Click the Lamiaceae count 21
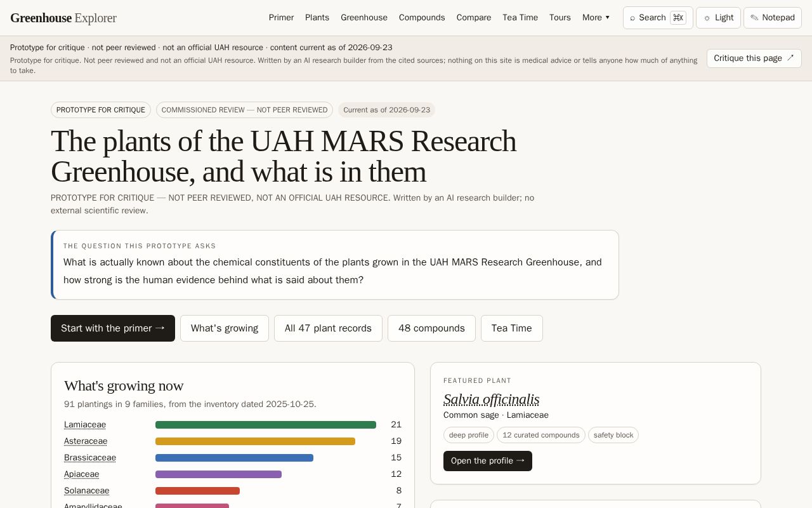Viewport: 812px width, 508px height. coord(396,425)
